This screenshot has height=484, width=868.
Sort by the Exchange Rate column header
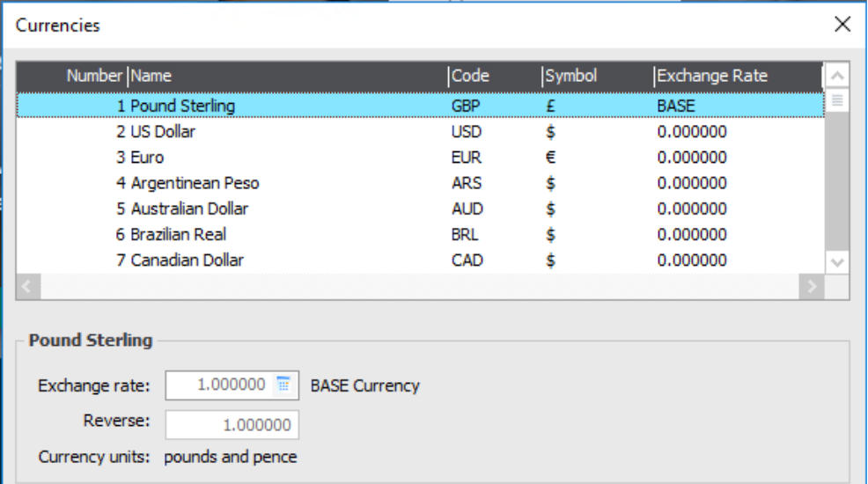[739, 76]
